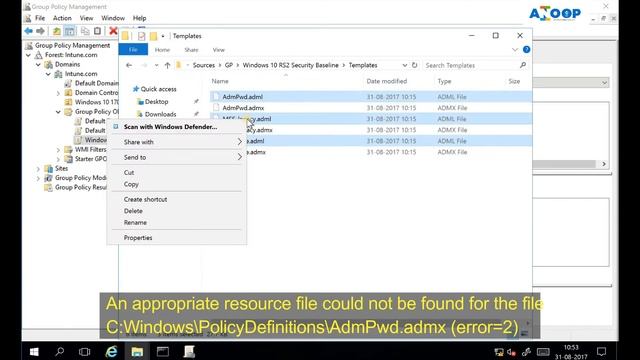
Task: Open taskbar Search magnifier
Action: pyautogui.click(x=60, y=351)
